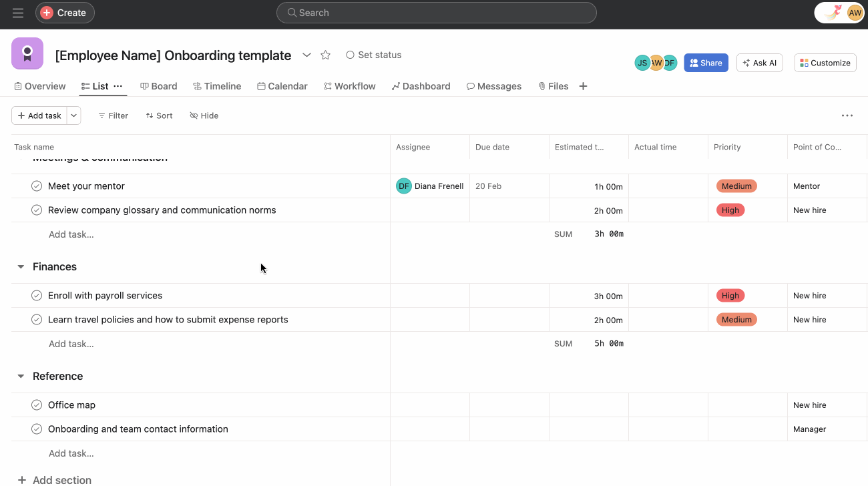Click the purple project badge icon
The height and width of the screenshot is (486, 868).
[27, 53]
